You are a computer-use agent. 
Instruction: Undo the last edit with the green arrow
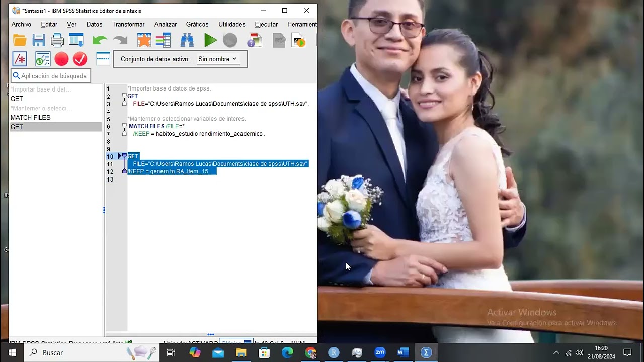(100, 41)
